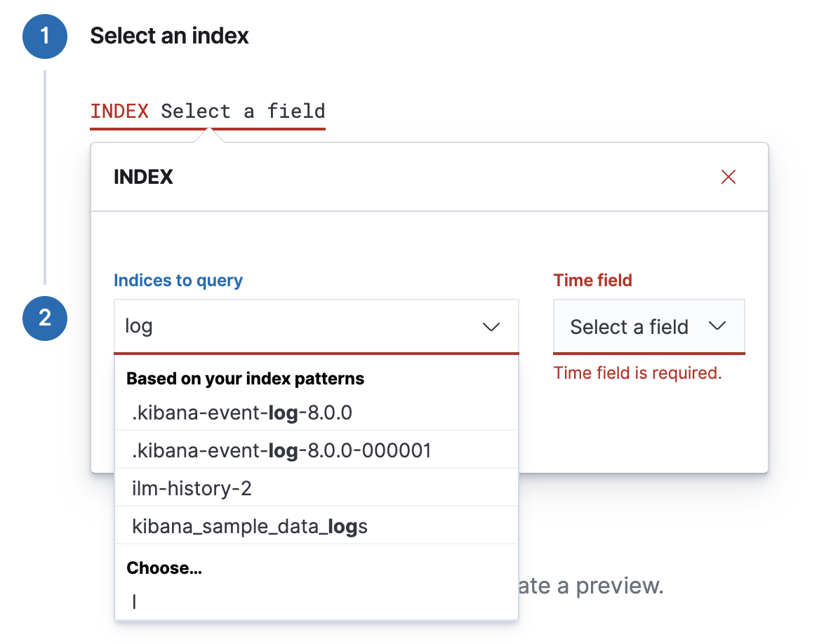Expand the INDEX expression editor
The width and height of the screenshot is (831, 644).
[x=208, y=111]
